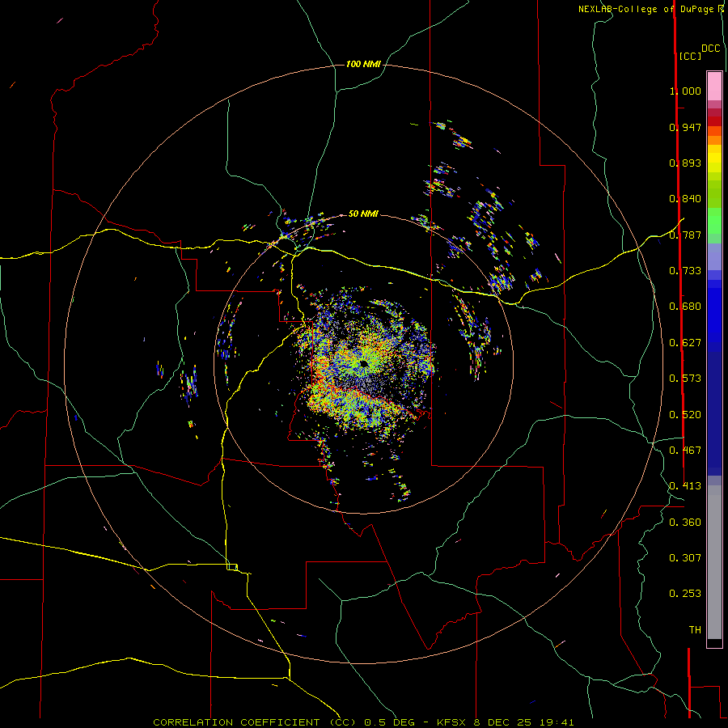Click the 0.947 legend value
The width and height of the screenshot is (728, 728).
(x=685, y=127)
